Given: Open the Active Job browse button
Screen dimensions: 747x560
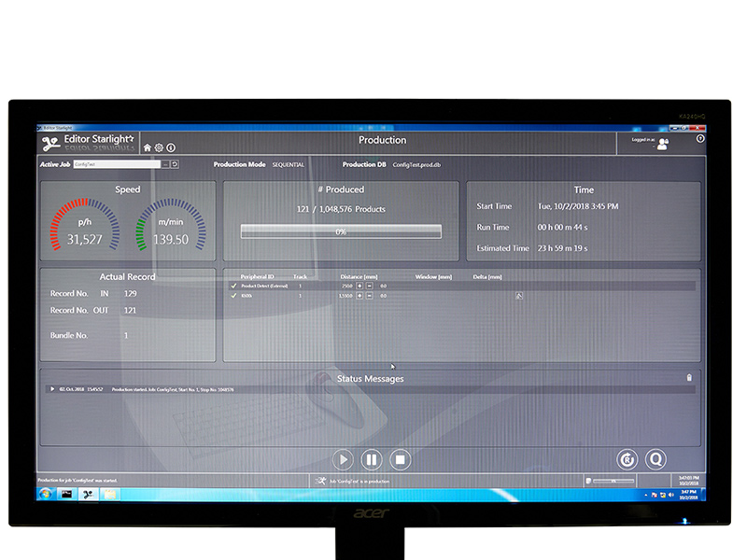Looking at the screenshot, I should (164, 164).
